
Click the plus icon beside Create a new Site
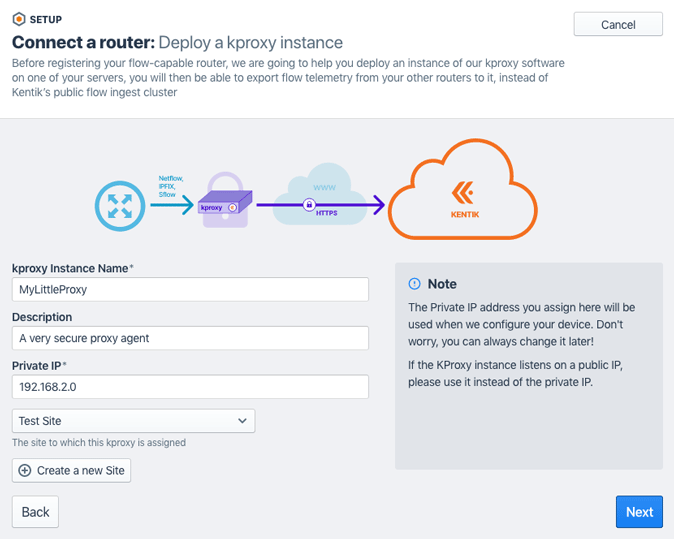tap(25, 470)
